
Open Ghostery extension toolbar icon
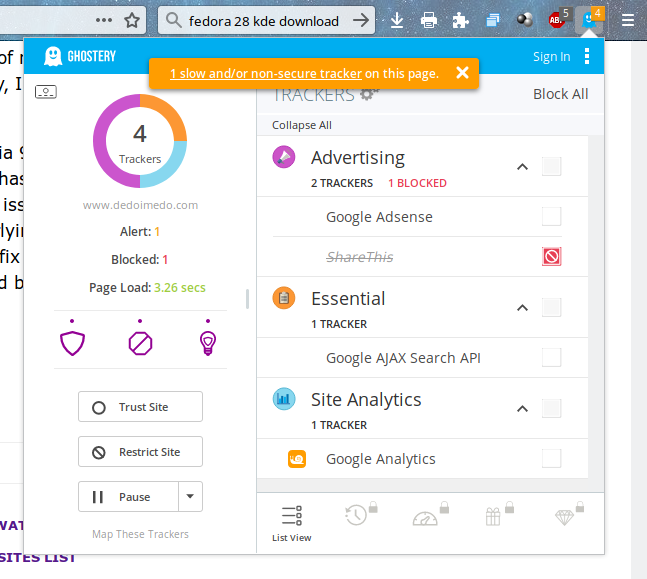point(589,19)
